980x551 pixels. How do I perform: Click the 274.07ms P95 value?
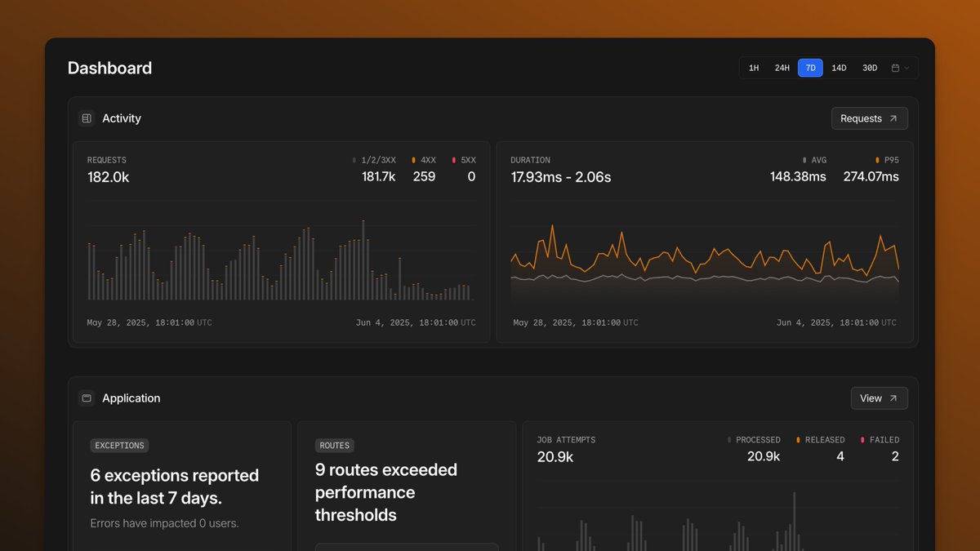871,177
